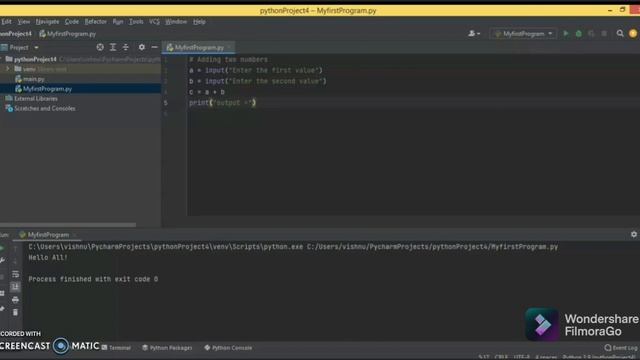640x360 pixels.
Task: Open the Refactor menu
Action: (96, 22)
